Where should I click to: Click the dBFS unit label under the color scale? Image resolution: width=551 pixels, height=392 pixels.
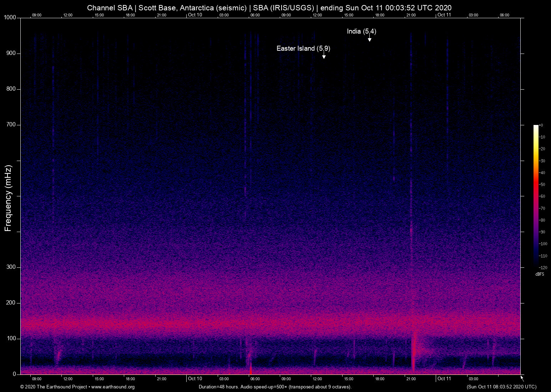coord(540,274)
